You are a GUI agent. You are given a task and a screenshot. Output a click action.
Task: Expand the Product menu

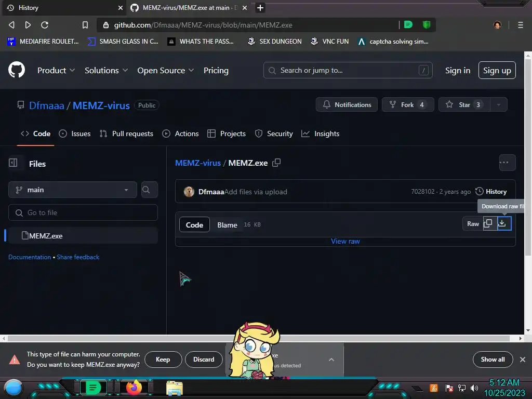tap(56, 70)
